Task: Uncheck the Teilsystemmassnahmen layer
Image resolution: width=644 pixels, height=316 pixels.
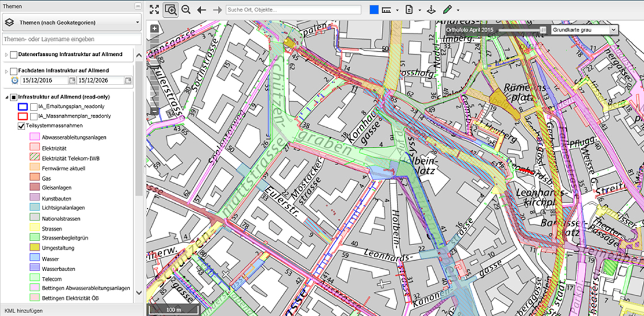Action: (21, 125)
